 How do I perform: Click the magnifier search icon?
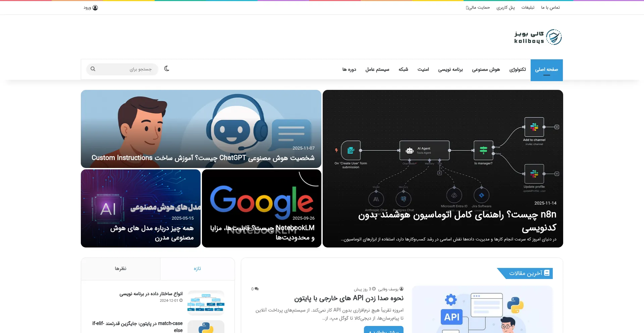point(93,69)
